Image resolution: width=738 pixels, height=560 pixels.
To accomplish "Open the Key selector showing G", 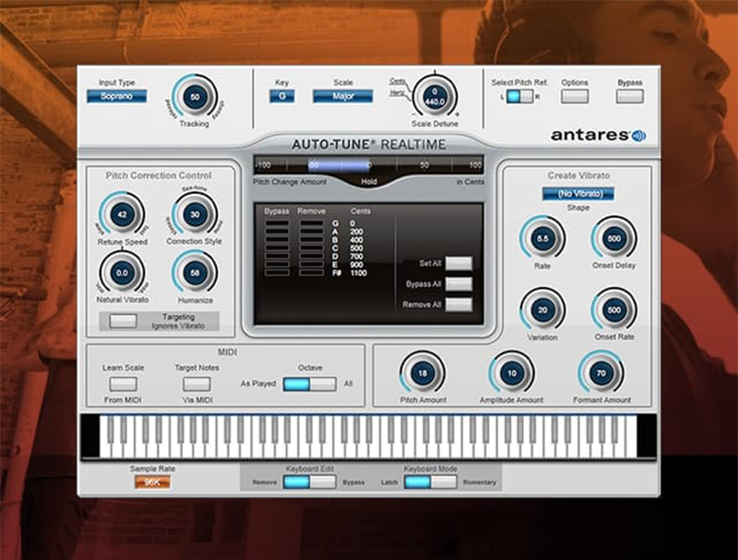I will click(x=282, y=96).
